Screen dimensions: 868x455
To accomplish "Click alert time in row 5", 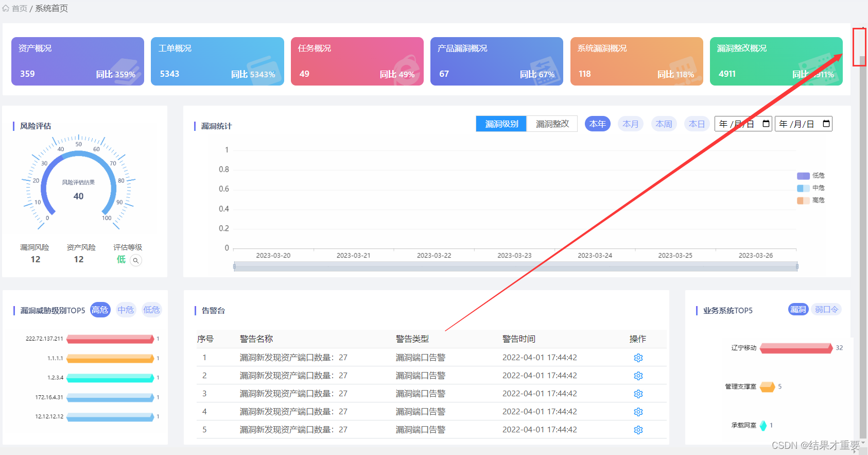I will [x=540, y=430].
